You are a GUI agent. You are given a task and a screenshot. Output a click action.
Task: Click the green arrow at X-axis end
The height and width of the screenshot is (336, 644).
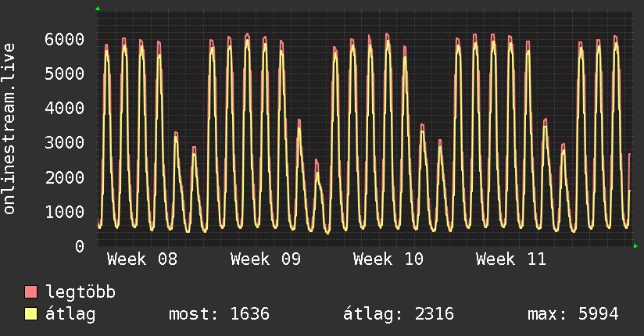(x=635, y=246)
